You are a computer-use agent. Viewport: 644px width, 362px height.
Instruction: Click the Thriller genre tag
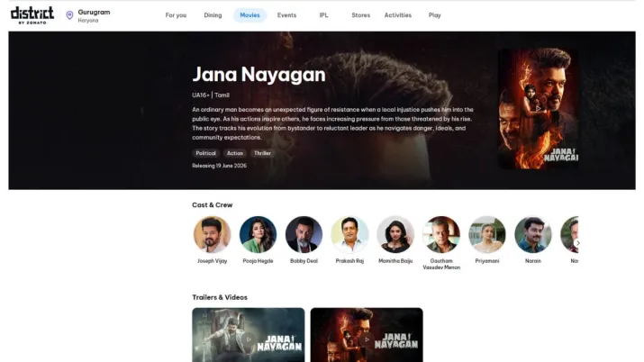pos(262,153)
